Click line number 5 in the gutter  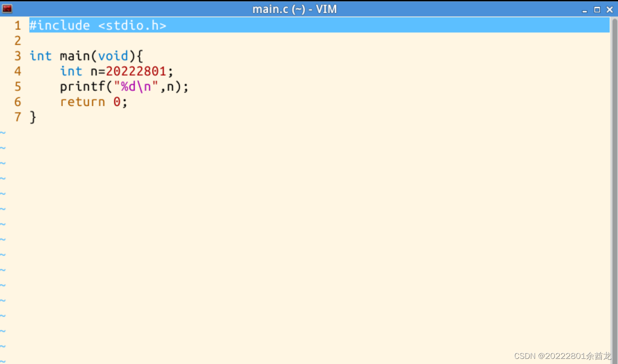click(x=18, y=87)
